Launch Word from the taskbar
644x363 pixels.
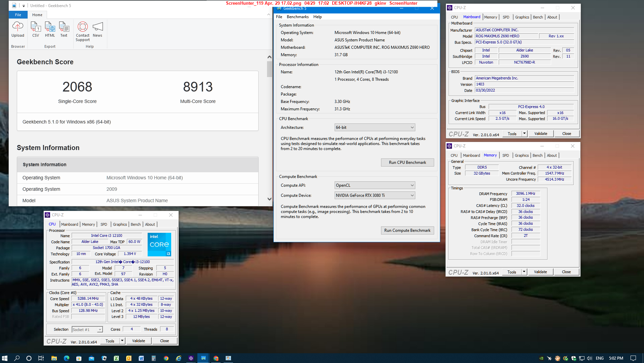click(x=141, y=358)
